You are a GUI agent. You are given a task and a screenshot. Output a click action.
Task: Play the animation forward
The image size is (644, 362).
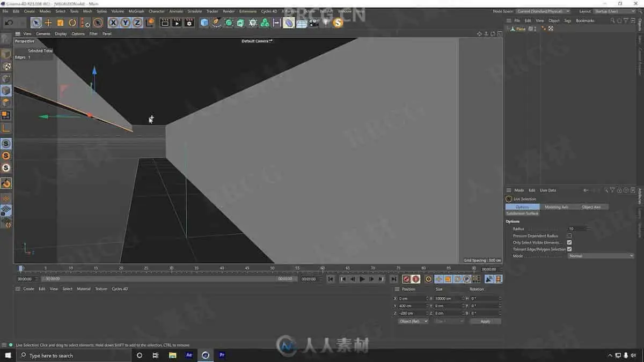pyautogui.click(x=362, y=279)
